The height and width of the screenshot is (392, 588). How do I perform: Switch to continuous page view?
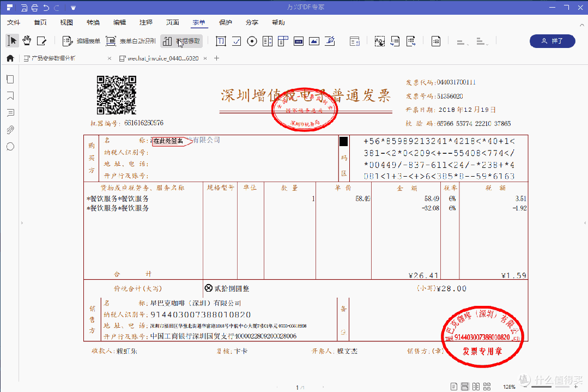[465, 387]
